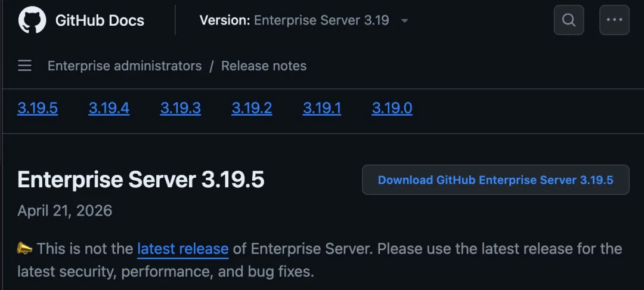The height and width of the screenshot is (290, 644).
Task: Select the 3.19.1 version link
Action: (x=321, y=108)
